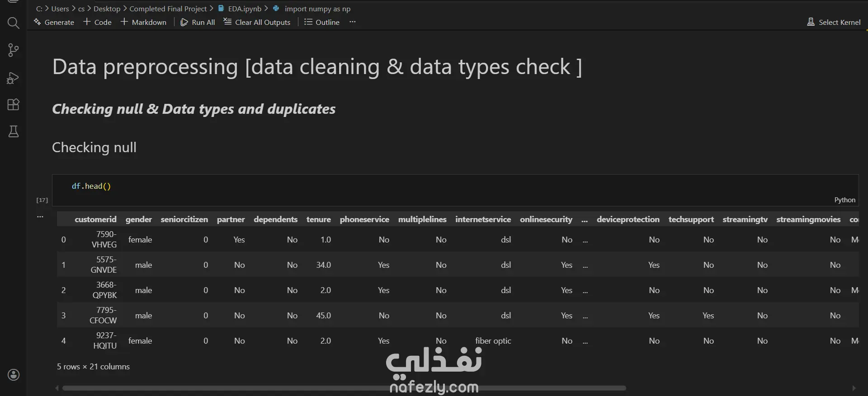Open the Extensions view

coord(14,105)
